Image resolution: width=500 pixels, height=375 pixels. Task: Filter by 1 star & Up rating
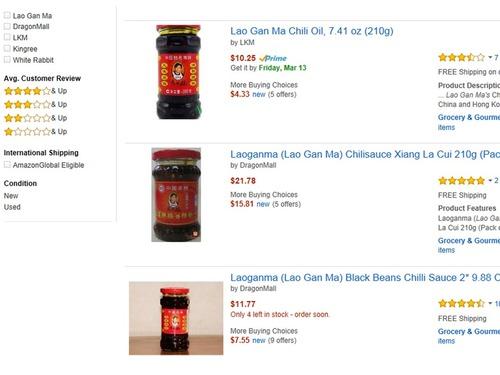point(35,132)
